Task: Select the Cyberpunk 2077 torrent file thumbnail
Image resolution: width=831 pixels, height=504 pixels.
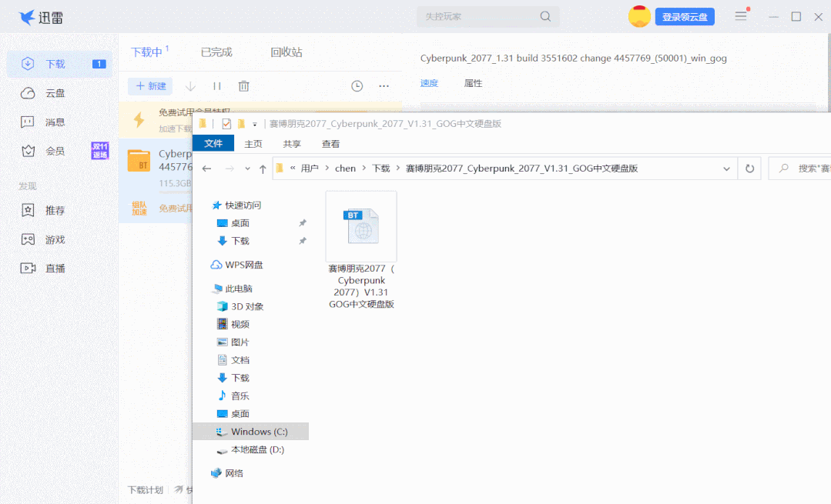Action: (361, 225)
